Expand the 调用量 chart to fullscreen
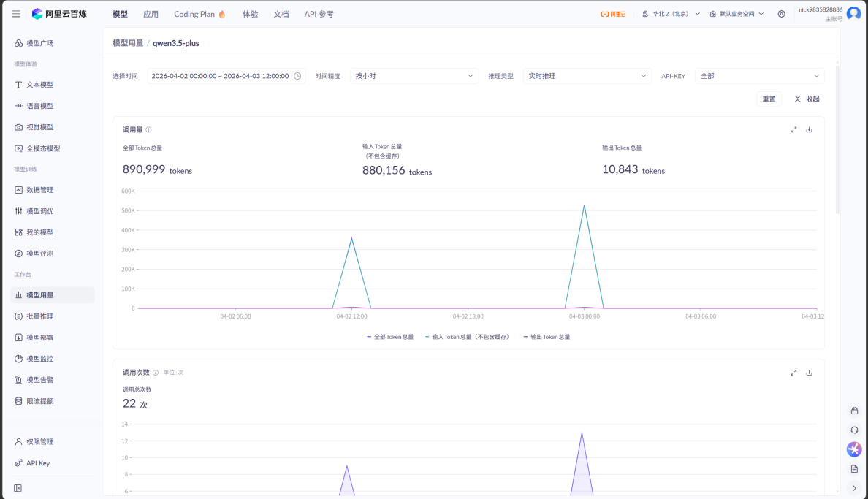The image size is (868, 499). pos(793,129)
